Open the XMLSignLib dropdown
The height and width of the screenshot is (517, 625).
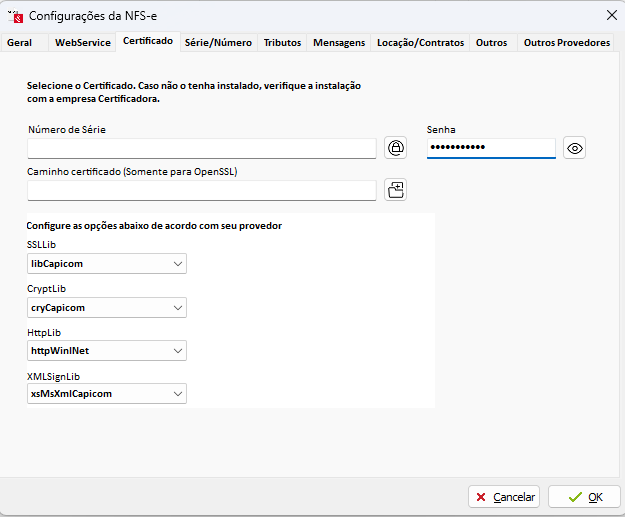click(178, 394)
